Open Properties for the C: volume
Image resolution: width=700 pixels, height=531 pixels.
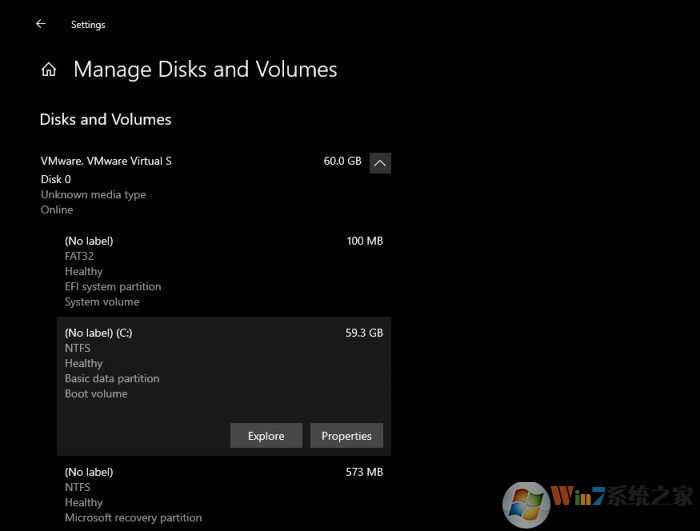(347, 436)
